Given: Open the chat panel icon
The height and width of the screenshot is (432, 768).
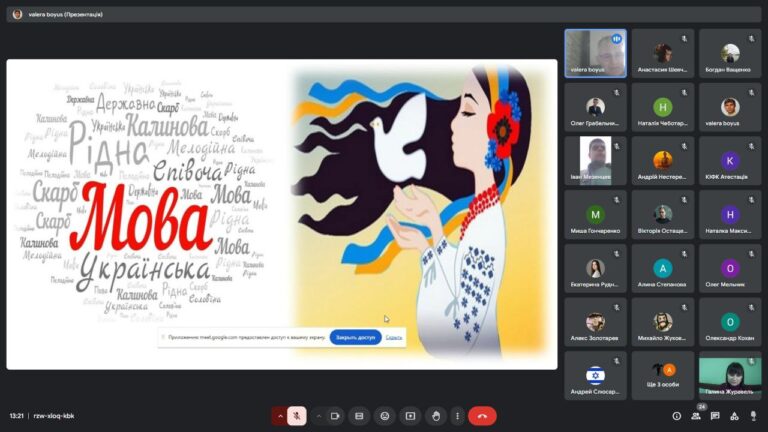Looking at the screenshot, I should 715,416.
